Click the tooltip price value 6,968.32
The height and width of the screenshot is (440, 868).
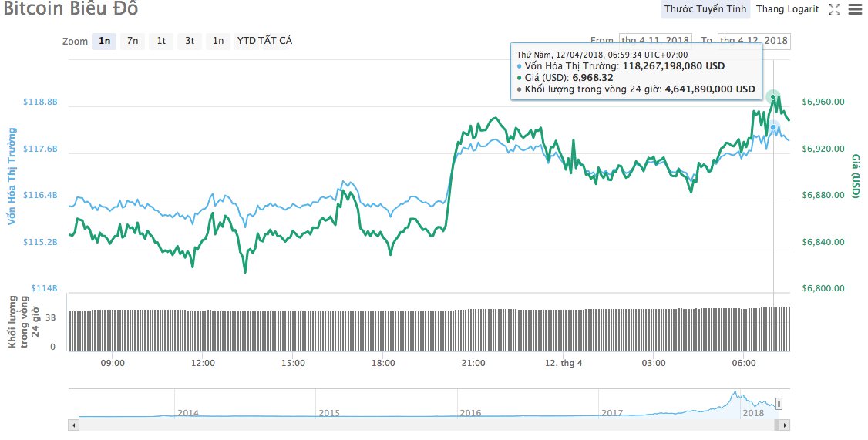pyautogui.click(x=593, y=78)
